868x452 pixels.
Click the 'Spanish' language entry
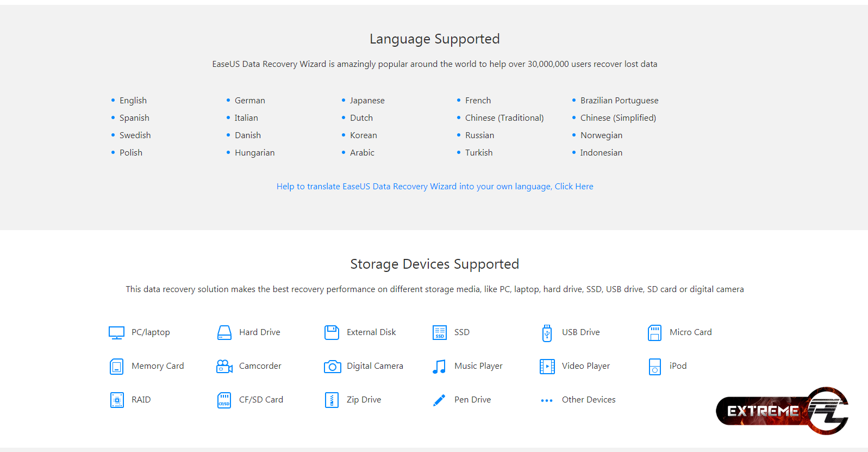tap(134, 118)
